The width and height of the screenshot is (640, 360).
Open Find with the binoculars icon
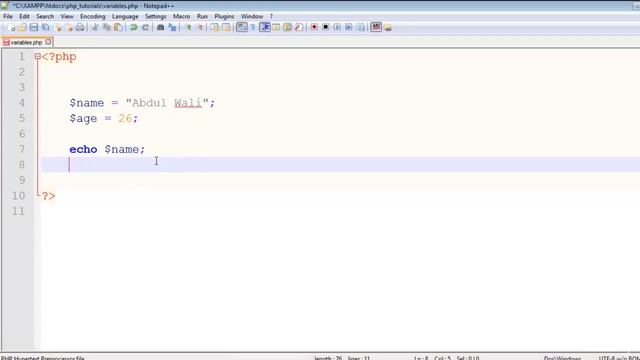click(160, 27)
